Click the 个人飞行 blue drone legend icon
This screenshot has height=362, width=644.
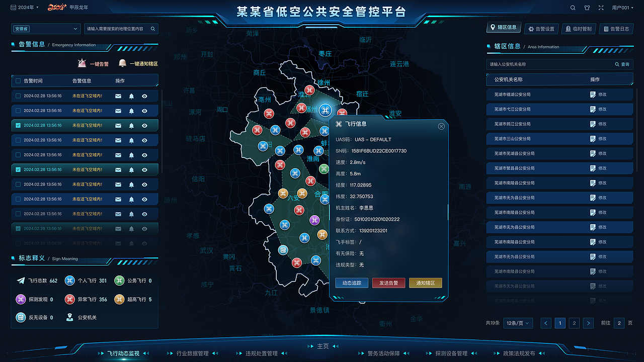(69, 281)
